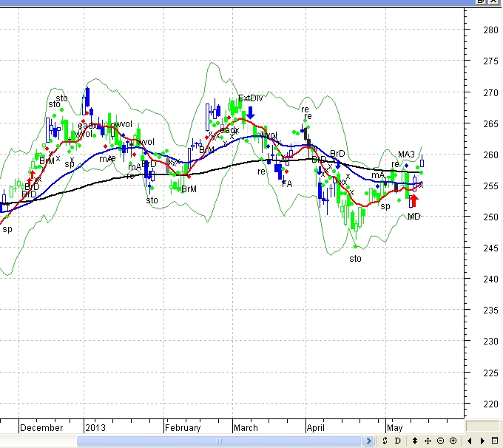Select the D daily interval button
Screen dimensions: 503x448
[x=397, y=441]
